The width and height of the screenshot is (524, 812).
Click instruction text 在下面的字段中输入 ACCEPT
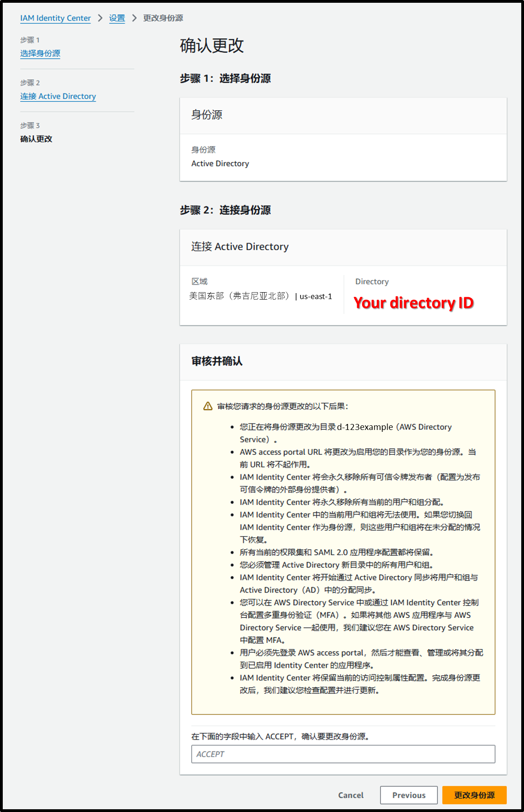(x=280, y=736)
